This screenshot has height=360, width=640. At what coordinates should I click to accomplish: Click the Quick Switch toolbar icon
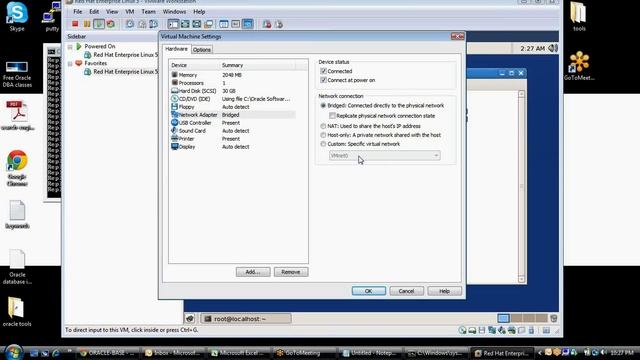tap(185, 24)
